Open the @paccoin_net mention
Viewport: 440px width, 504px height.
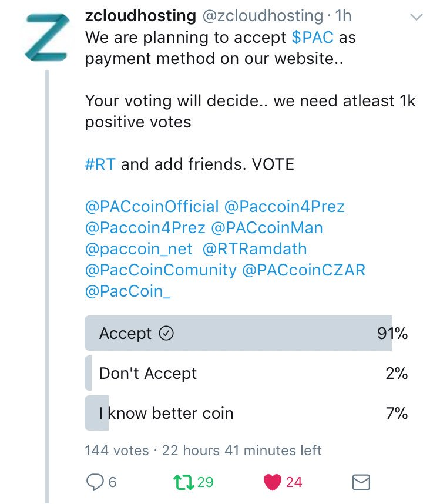pos(139,249)
